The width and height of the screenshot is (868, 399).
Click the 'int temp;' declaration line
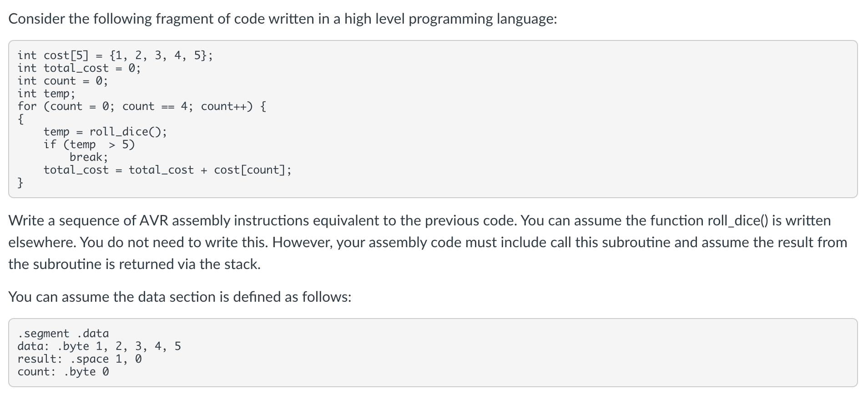click(x=46, y=94)
